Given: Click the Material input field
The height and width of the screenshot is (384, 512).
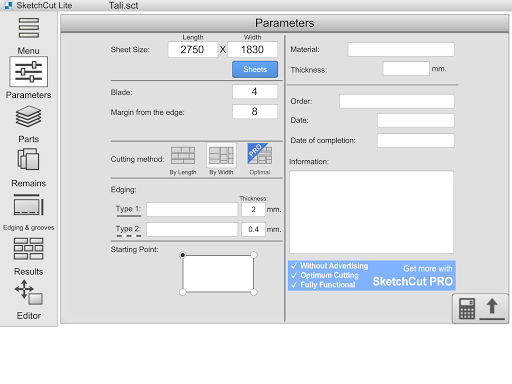Looking at the screenshot, I should pyautogui.click(x=401, y=49).
